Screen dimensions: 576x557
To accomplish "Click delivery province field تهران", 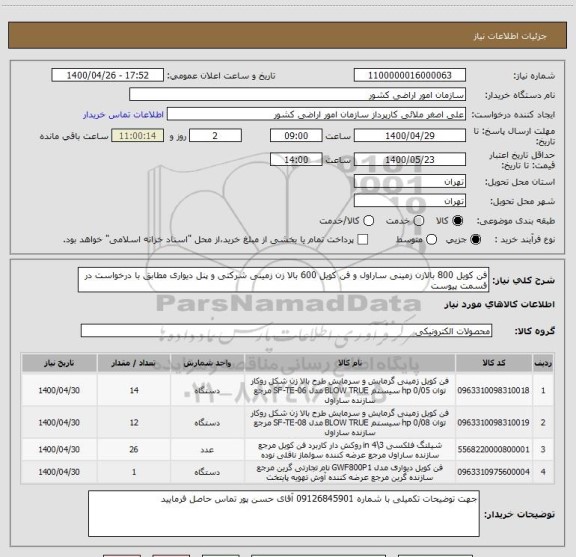I will point(410,182).
